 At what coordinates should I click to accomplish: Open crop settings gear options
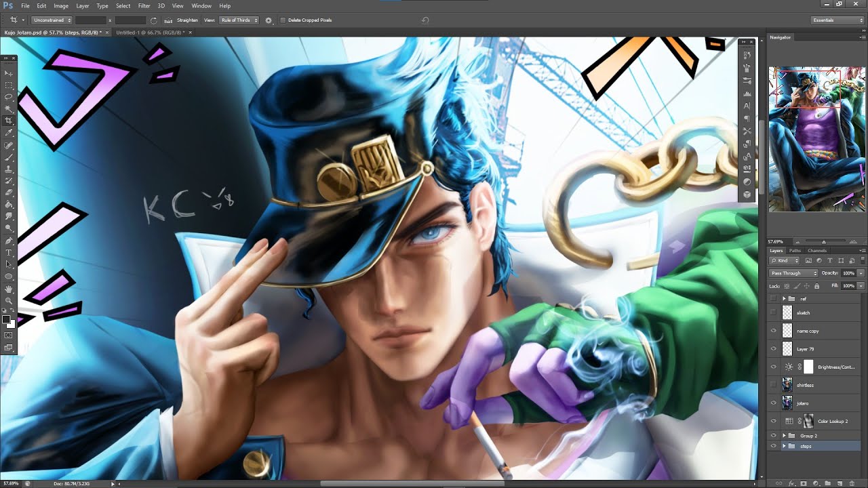269,20
